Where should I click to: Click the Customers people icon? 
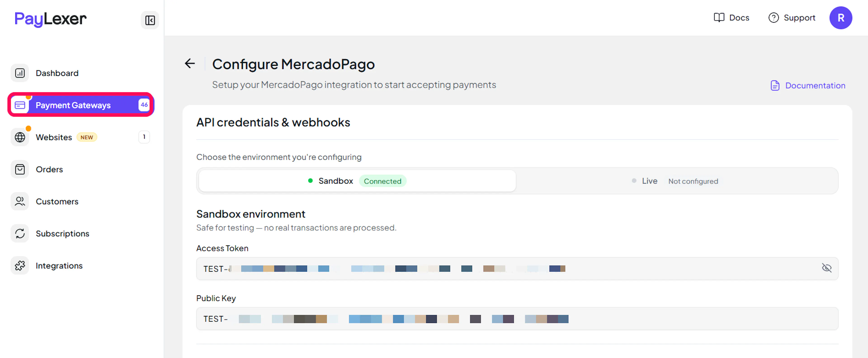tap(20, 201)
